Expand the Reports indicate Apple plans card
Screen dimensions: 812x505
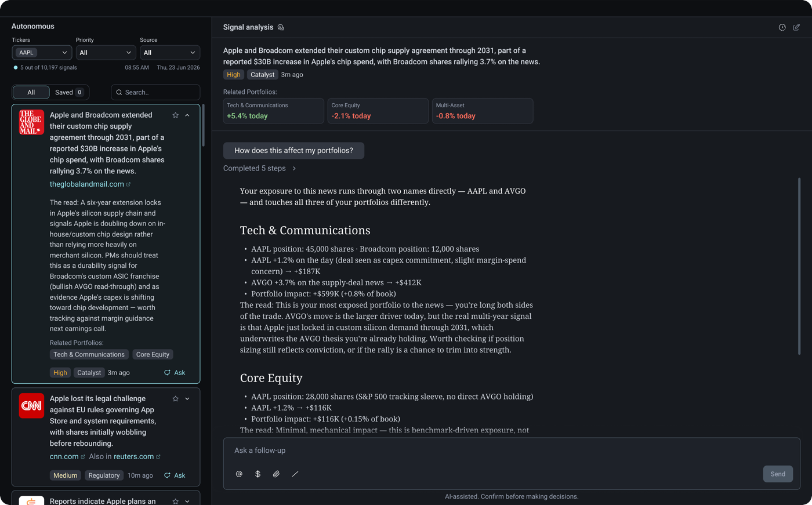187,501
